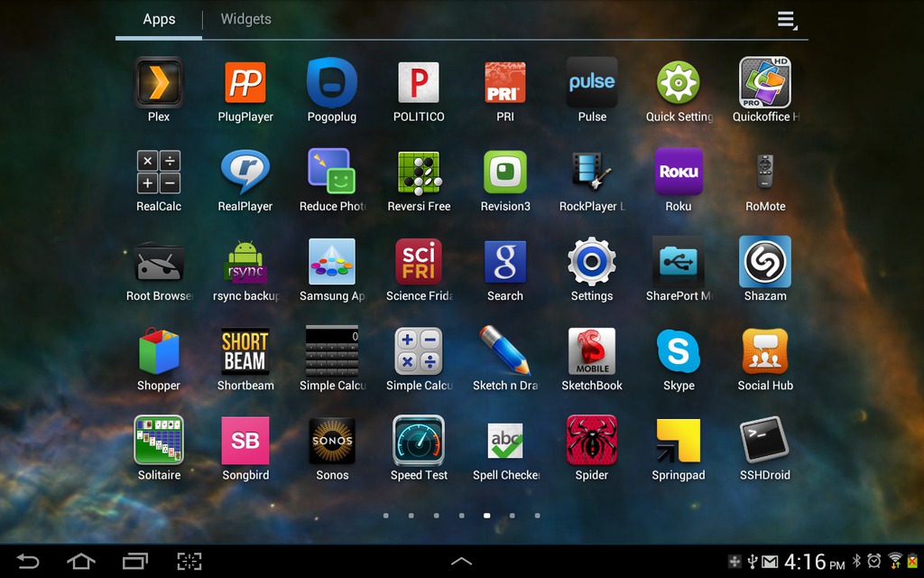This screenshot has height=578, width=924.
Task: Tap the battery status icon
Action: [x=913, y=560]
